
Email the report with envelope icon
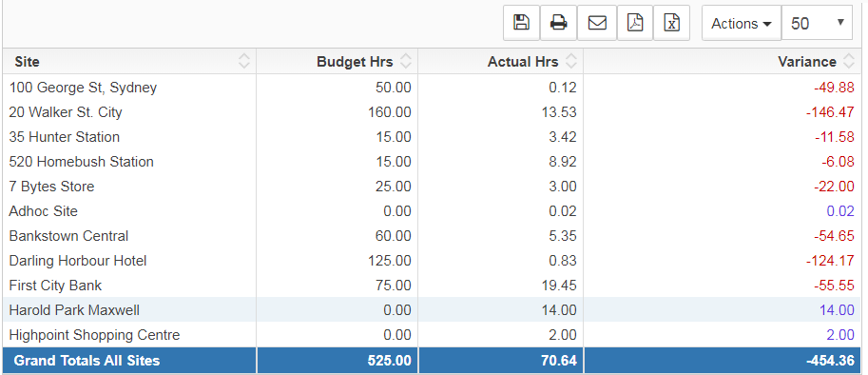[597, 23]
